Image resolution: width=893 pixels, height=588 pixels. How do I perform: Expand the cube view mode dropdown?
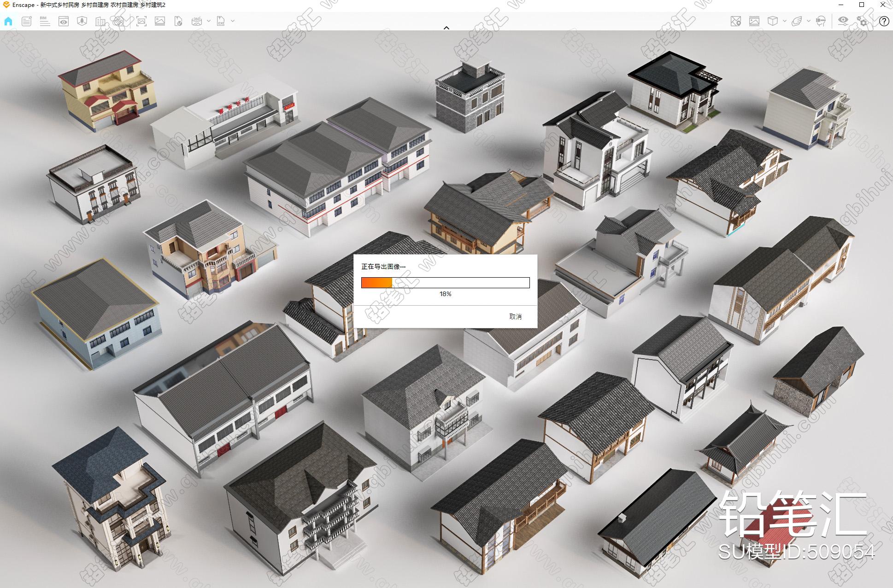(784, 21)
